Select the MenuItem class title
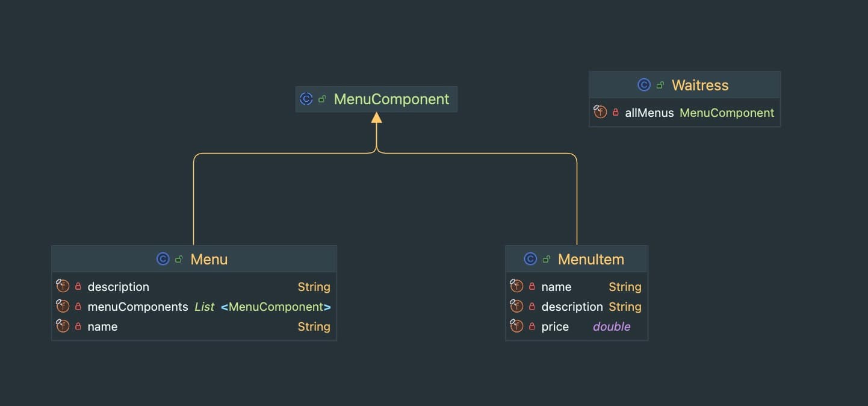868x406 pixels. pos(591,259)
